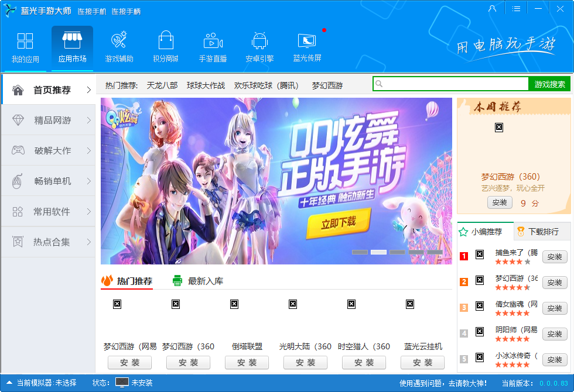Expand 畅销单机 chevron arrow
The height and width of the screenshot is (392, 574).
pos(88,181)
